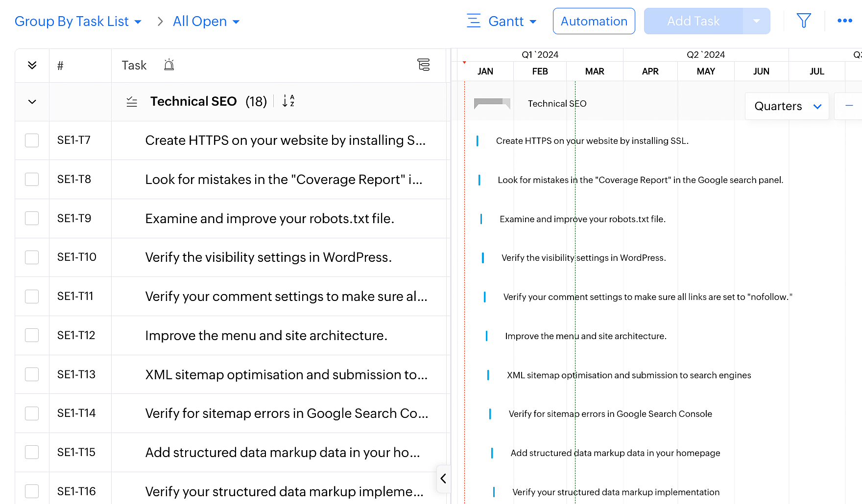
Task: Click the A-Z sort icon for Technical SEO
Action: click(288, 101)
